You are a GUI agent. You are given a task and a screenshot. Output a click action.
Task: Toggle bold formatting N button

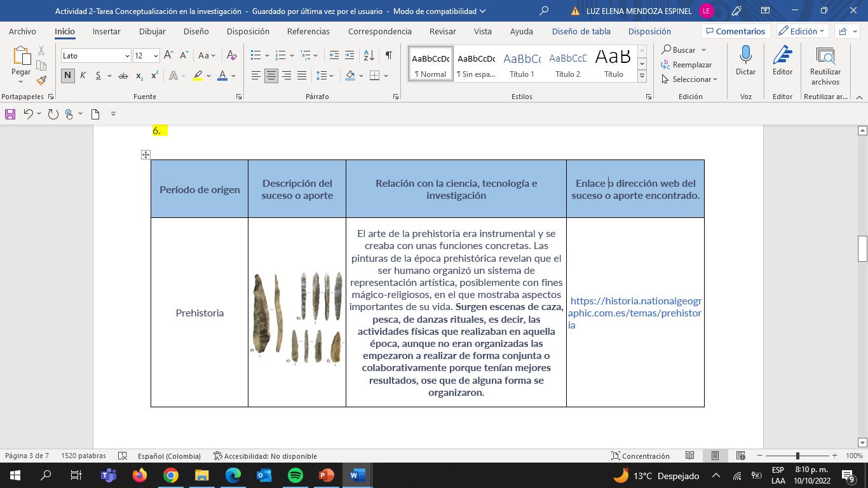(x=67, y=76)
